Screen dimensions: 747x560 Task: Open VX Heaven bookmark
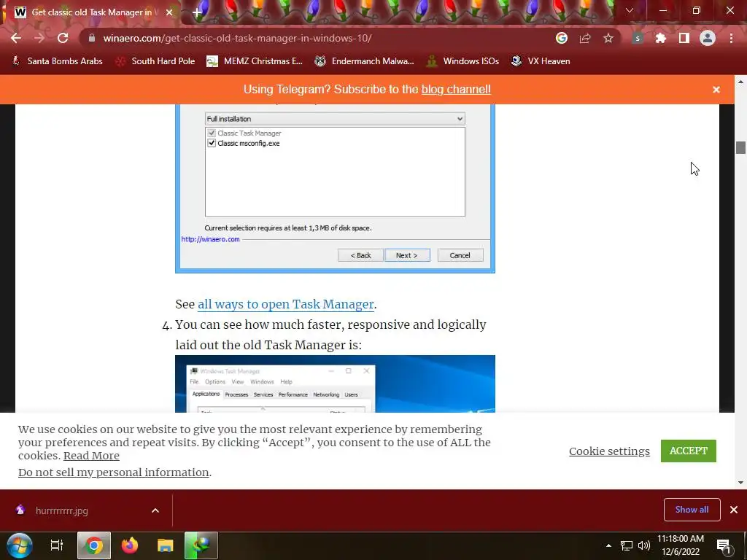(541, 61)
